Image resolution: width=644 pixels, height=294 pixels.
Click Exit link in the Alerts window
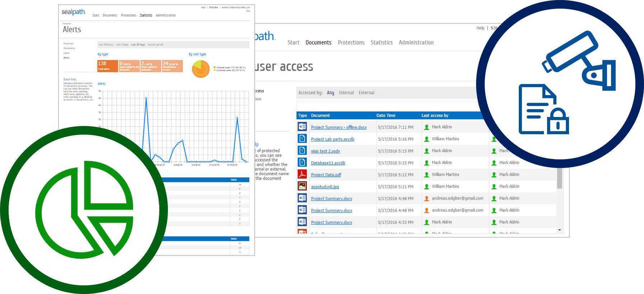[x=248, y=11]
